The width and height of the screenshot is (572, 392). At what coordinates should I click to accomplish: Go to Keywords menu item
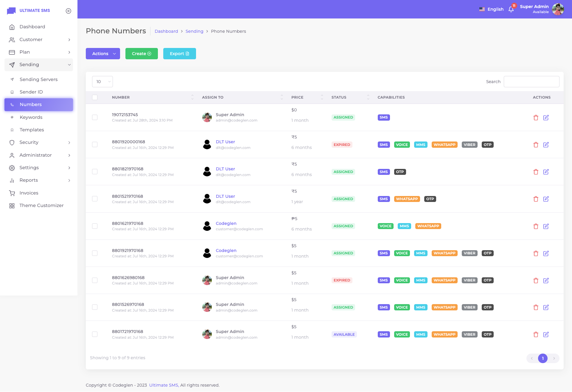(31, 117)
